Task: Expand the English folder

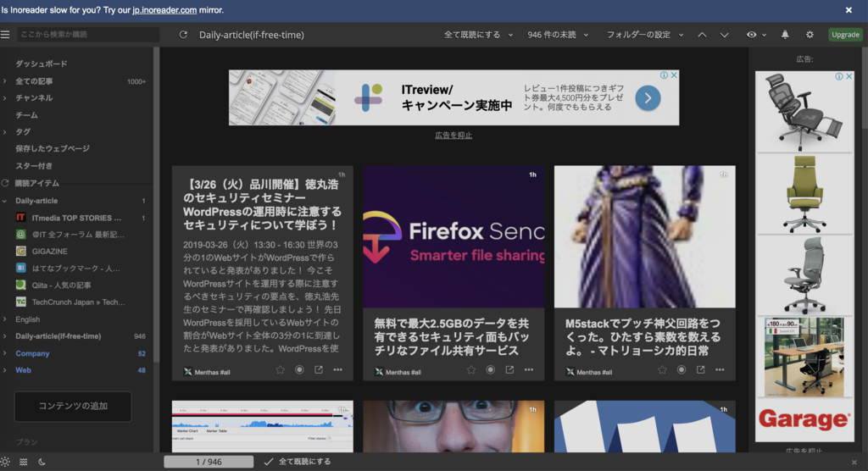Action: point(4,319)
